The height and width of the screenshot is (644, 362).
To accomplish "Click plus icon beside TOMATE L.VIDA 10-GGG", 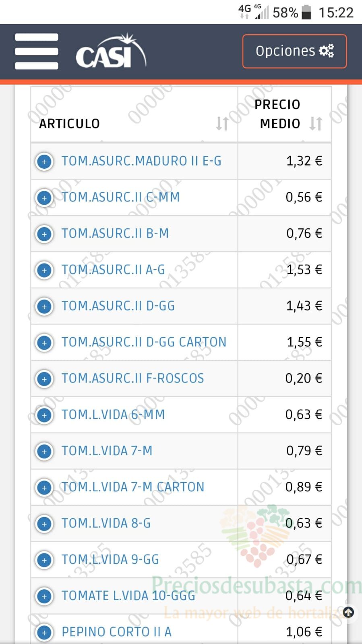I will pyautogui.click(x=44, y=596).
